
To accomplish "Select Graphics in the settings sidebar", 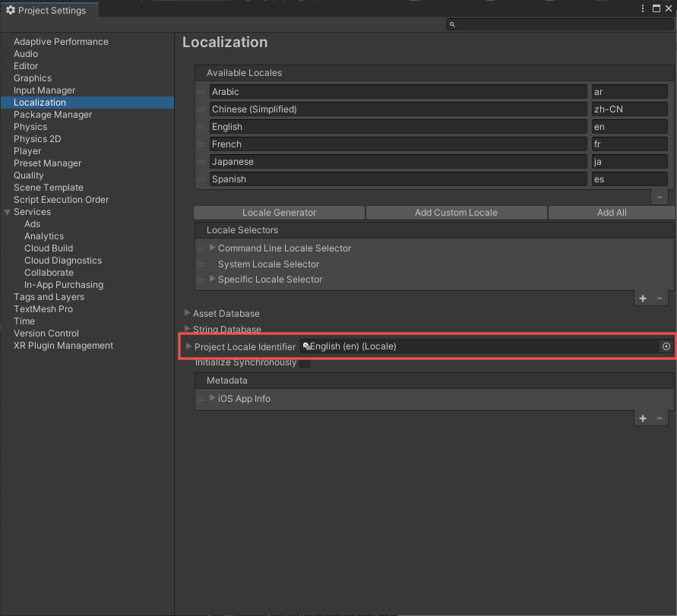I will pyautogui.click(x=33, y=77).
